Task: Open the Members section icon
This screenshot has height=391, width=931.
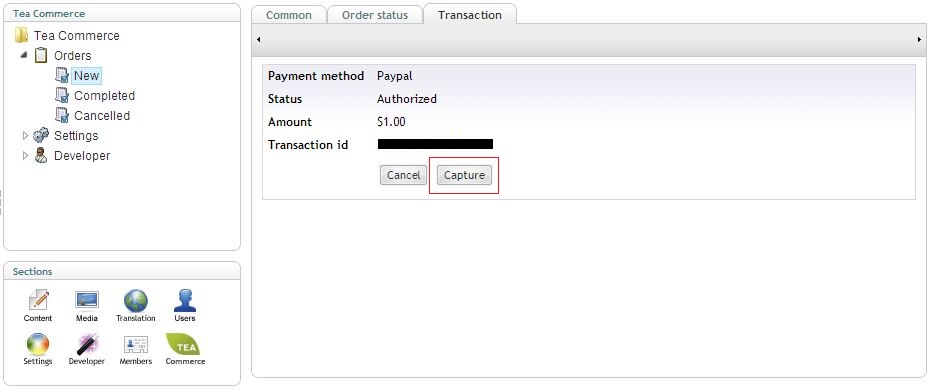Action: (x=136, y=345)
